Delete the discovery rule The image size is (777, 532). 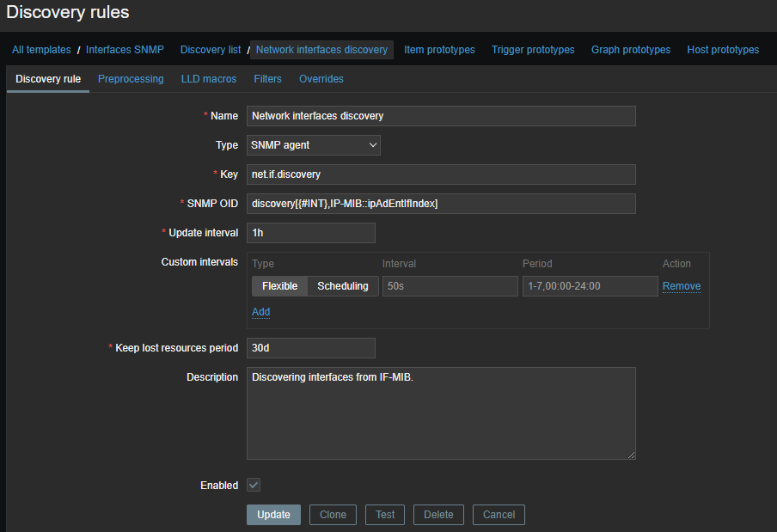click(x=438, y=515)
